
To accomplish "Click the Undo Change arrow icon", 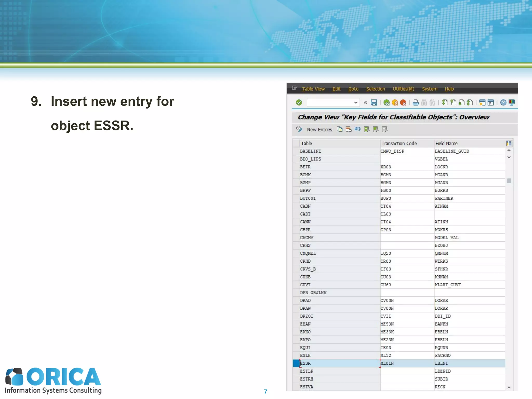I will pos(357,129).
